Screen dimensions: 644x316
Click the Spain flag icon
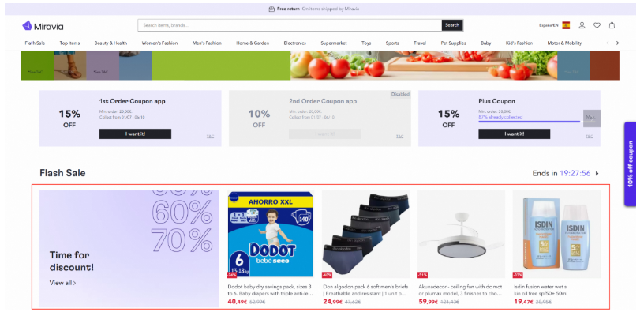pos(566,25)
